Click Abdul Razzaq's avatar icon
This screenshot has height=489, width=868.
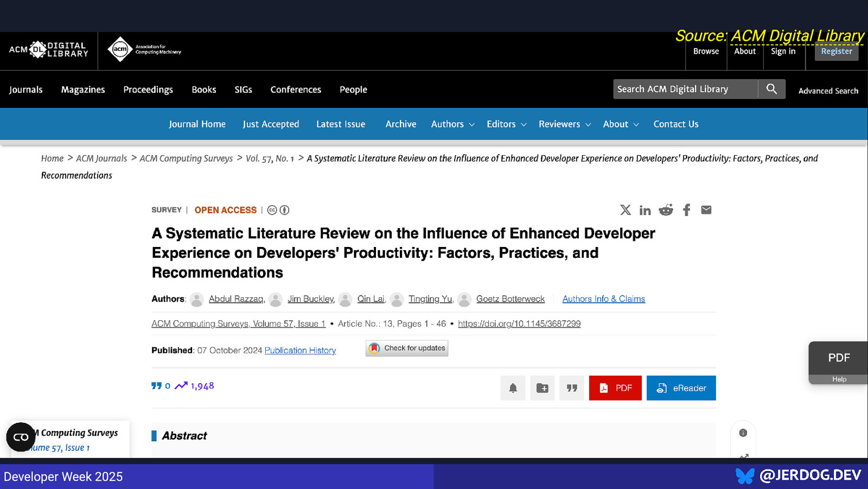(197, 299)
